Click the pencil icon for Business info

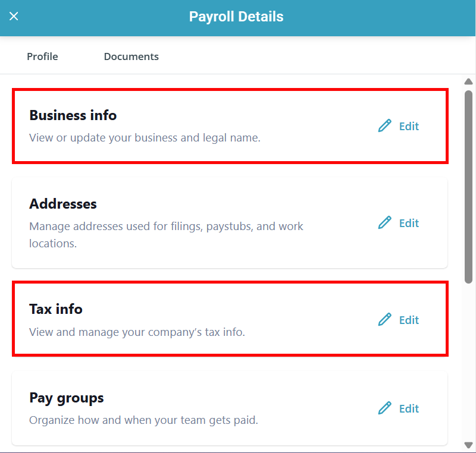tap(385, 125)
